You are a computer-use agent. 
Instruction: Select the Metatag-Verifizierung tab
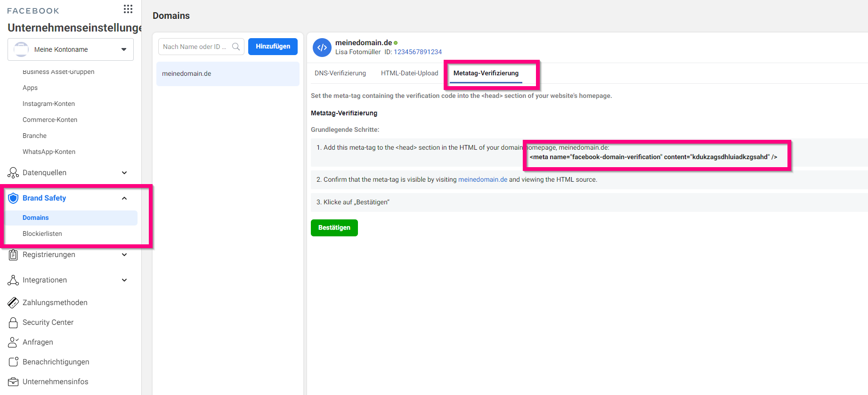[486, 73]
